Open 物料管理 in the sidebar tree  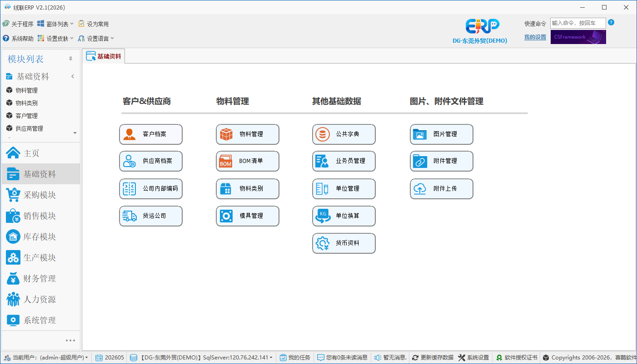(x=26, y=90)
